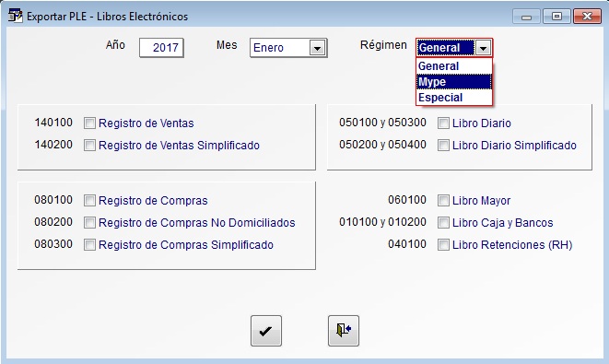This screenshot has width=609, height=364.
Task: Click the Año input field showing 2017
Action: (x=161, y=48)
